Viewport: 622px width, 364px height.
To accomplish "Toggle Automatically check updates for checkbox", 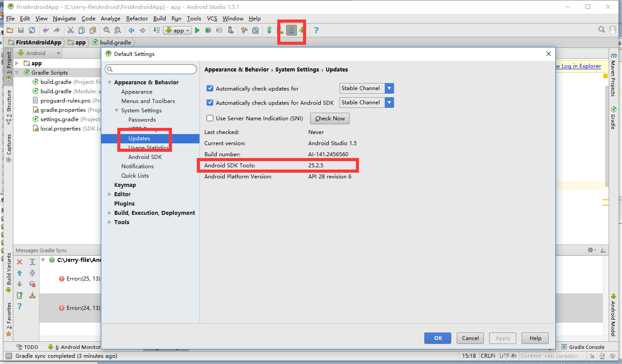I will (x=210, y=88).
